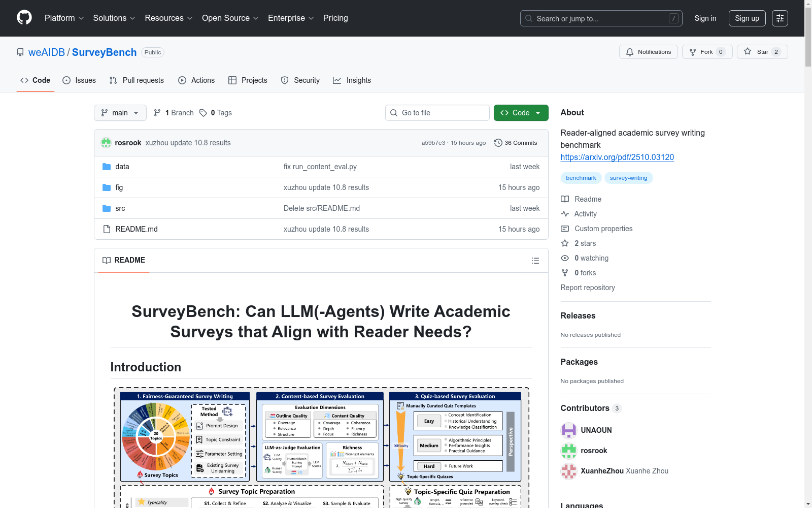The height and width of the screenshot is (508, 812).
Task: Select the Code repository tab
Action: pyautogui.click(x=36, y=80)
